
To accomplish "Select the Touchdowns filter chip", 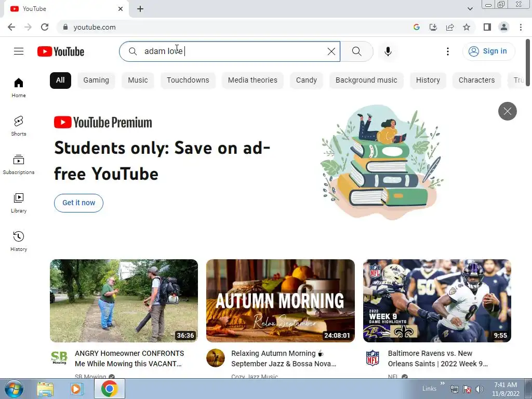I will [188, 80].
